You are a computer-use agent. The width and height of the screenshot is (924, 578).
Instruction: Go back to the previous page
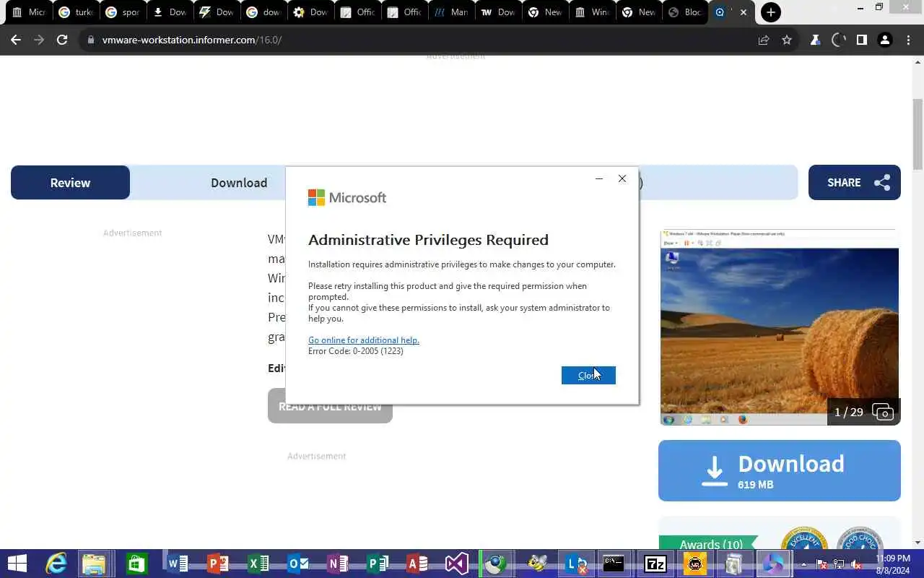[17, 40]
